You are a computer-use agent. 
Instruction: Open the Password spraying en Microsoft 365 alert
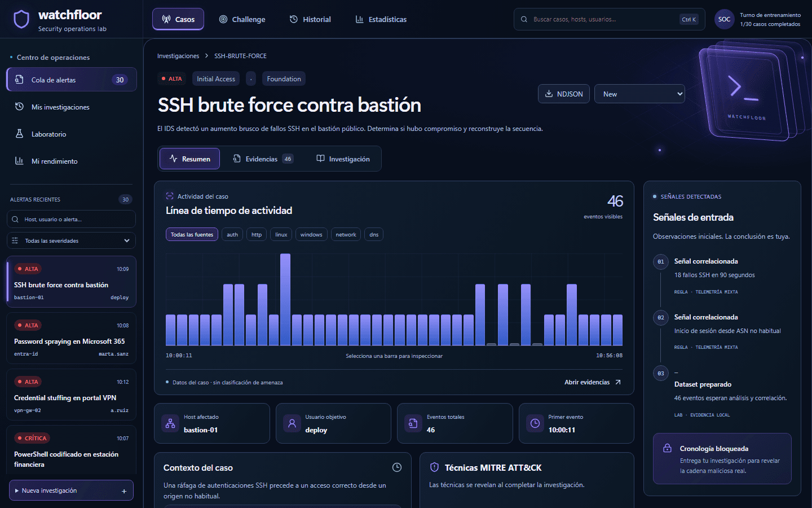pyautogui.click(x=71, y=338)
